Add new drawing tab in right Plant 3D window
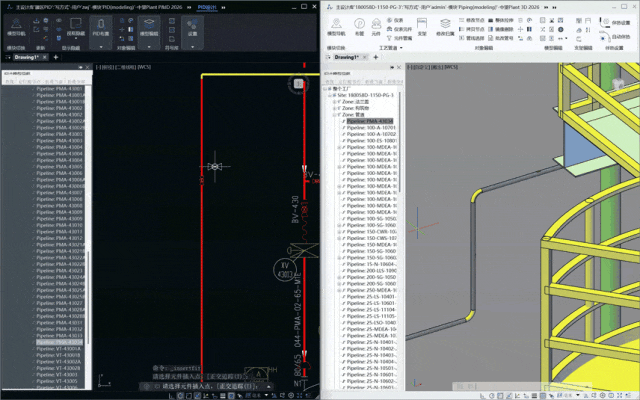 (x=376, y=57)
